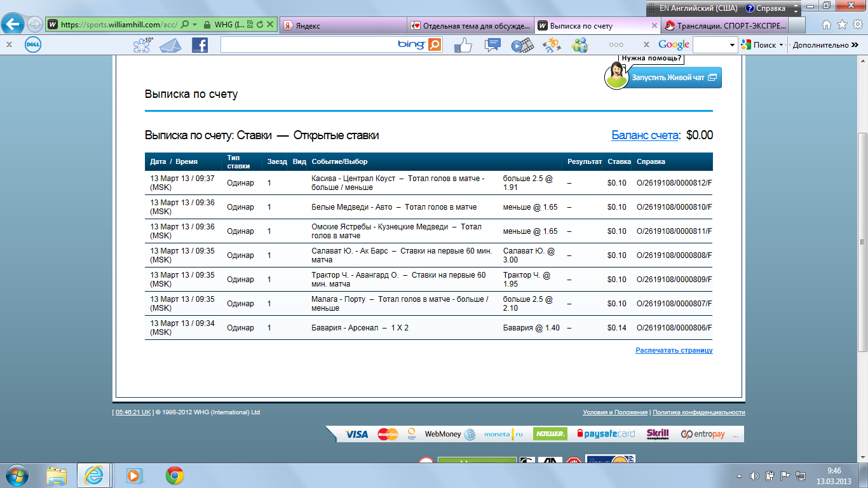Click the browser back arrow button
This screenshot has width=868, height=488.
(x=13, y=25)
